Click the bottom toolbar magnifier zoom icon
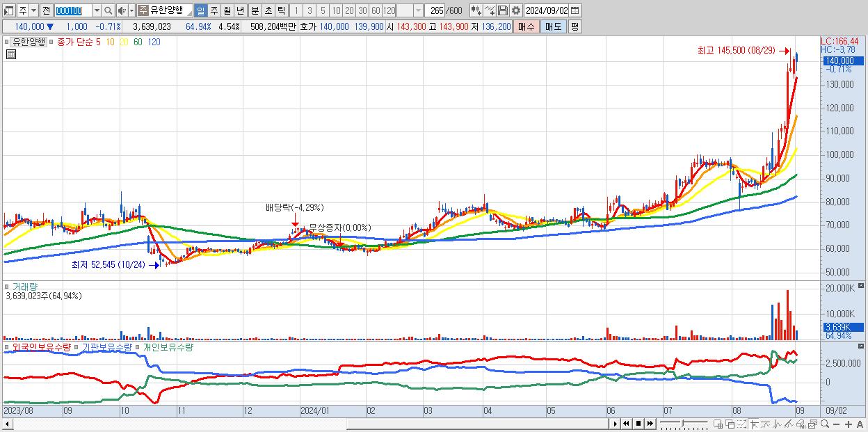 (x=825, y=424)
